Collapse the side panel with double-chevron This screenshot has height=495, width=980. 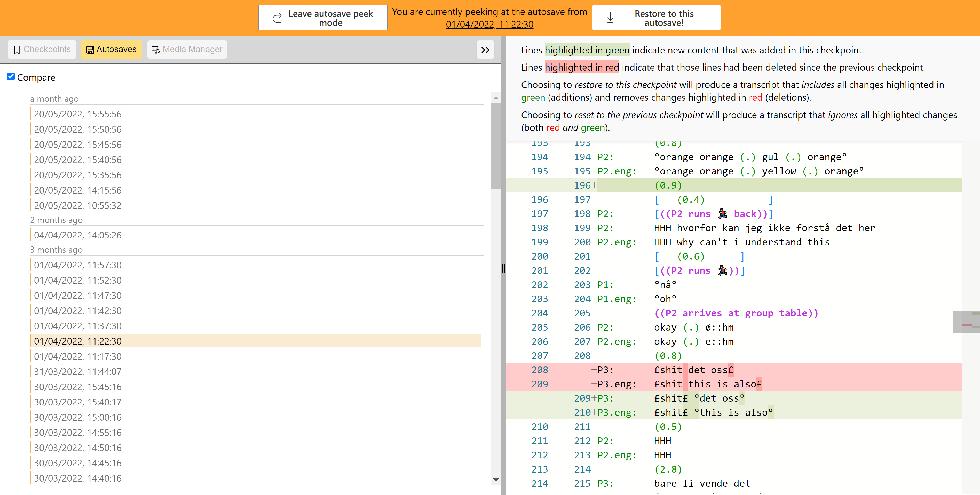(485, 50)
